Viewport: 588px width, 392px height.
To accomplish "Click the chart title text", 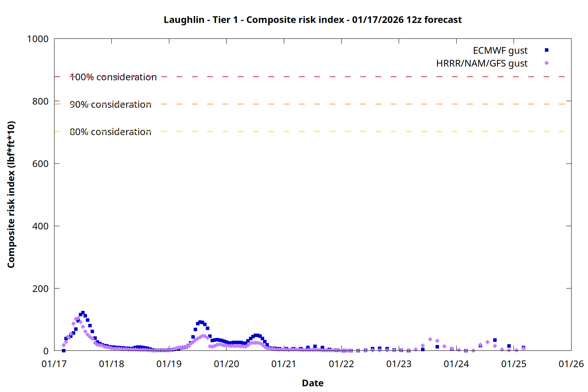I will pos(312,20).
